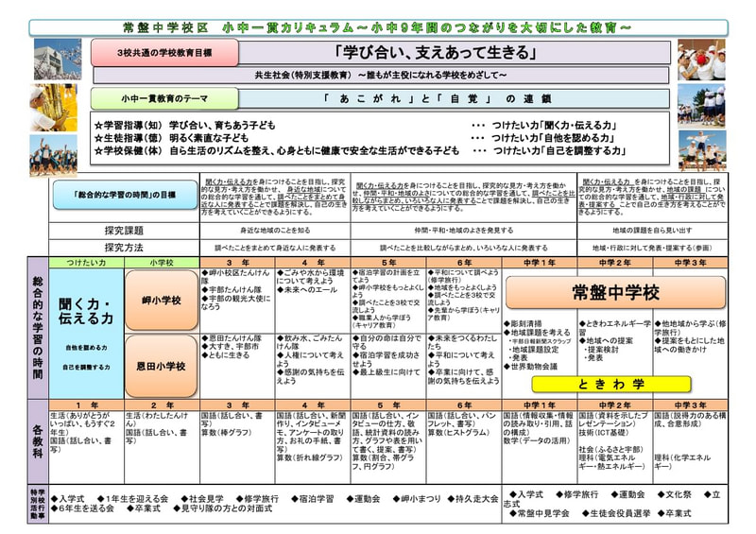Click the small 自己を調整する力 text in the blue panel
The image size is (756, 534).
click(x=86, y=367)
